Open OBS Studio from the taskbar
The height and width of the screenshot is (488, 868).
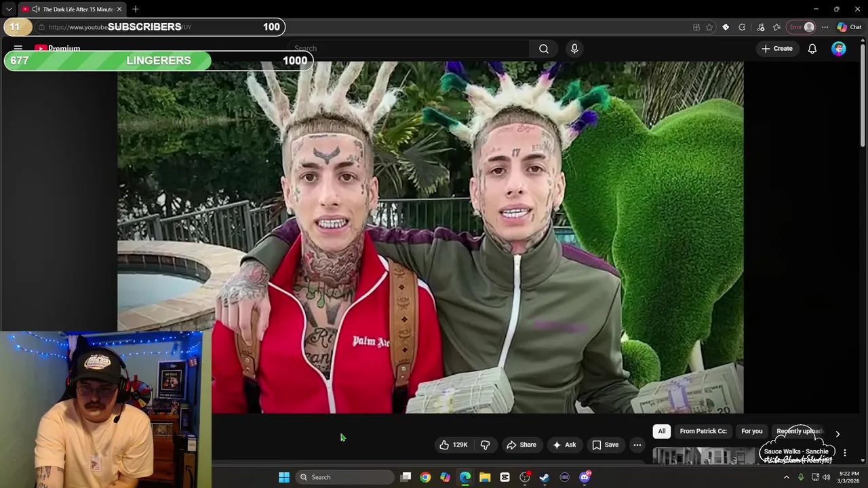(x=525, y=477)
